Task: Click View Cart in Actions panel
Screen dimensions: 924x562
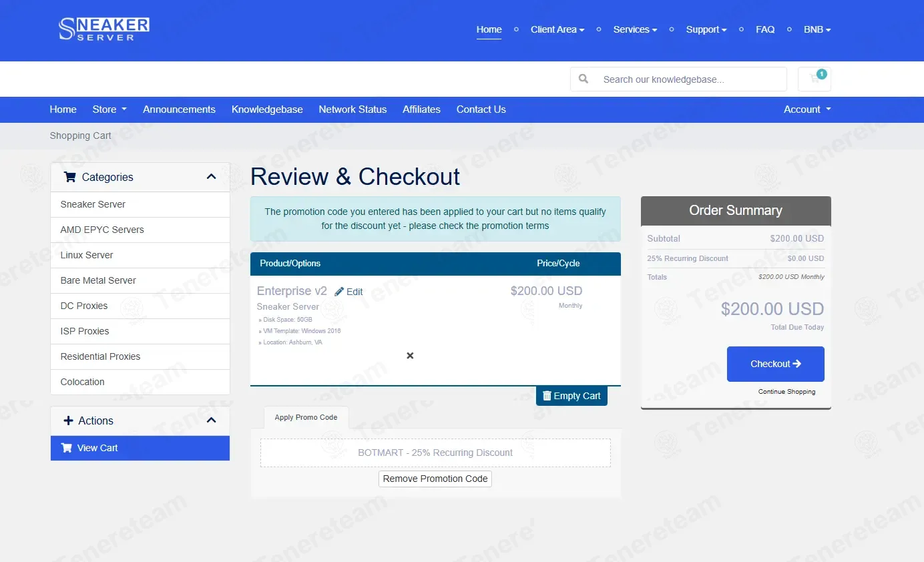Action: coord(140,448)
